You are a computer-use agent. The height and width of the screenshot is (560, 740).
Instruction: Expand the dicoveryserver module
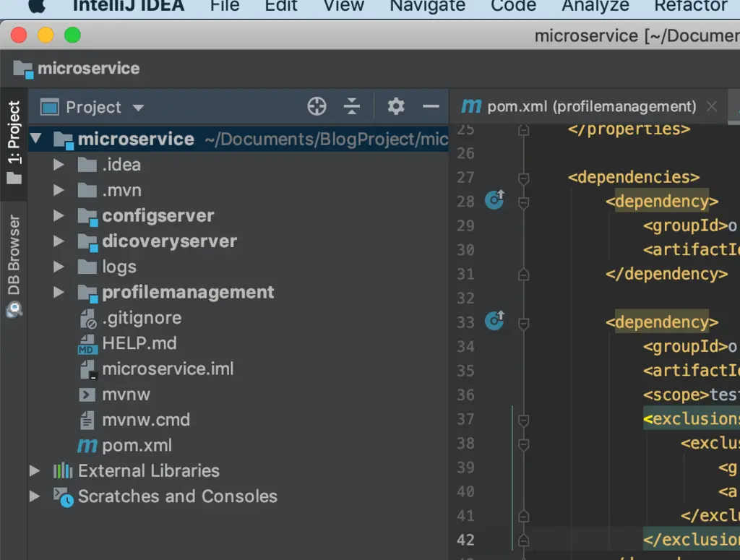[59, 241]
